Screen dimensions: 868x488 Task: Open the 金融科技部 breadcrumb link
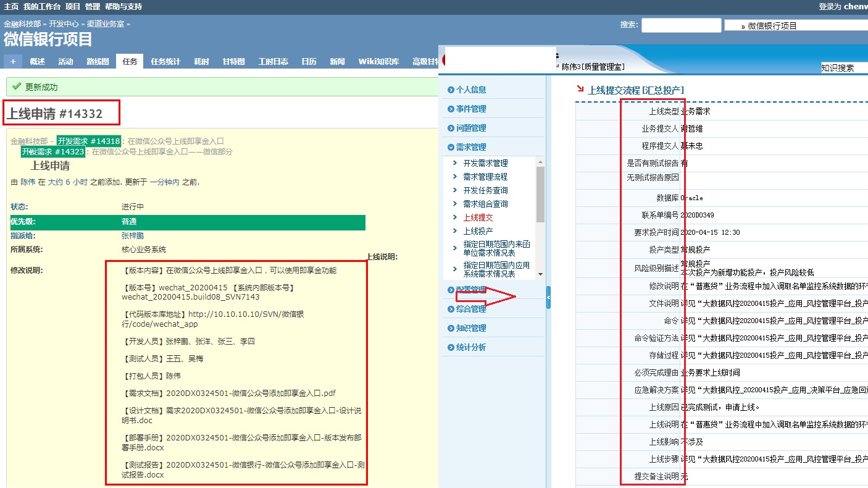tap(22, 23)
